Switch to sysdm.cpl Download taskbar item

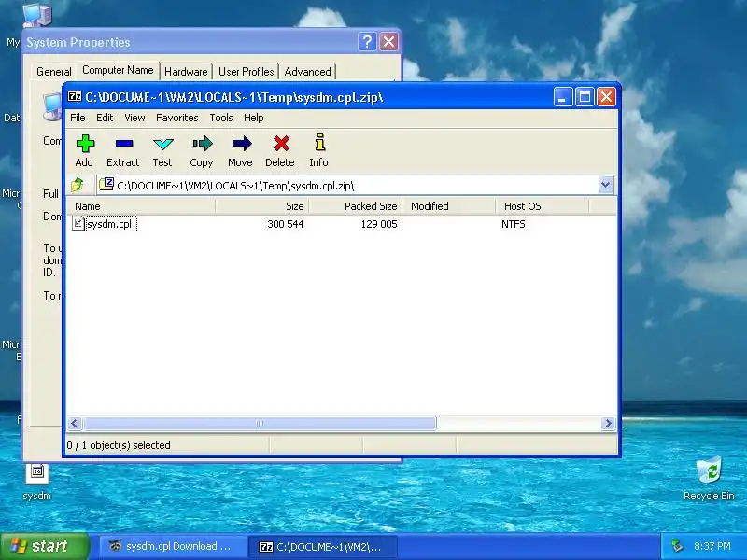coord(172,546)
